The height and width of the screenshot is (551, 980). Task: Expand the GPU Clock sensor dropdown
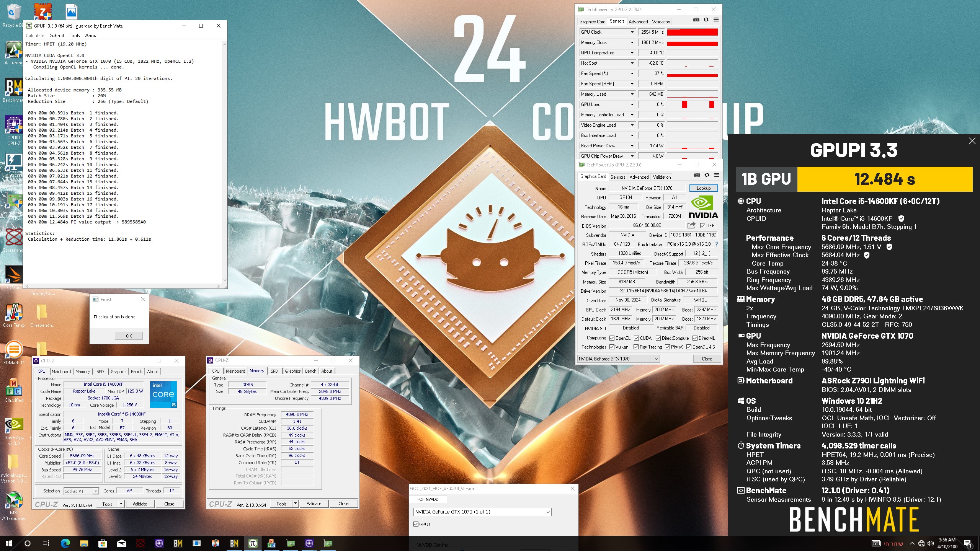pos(632,32)
